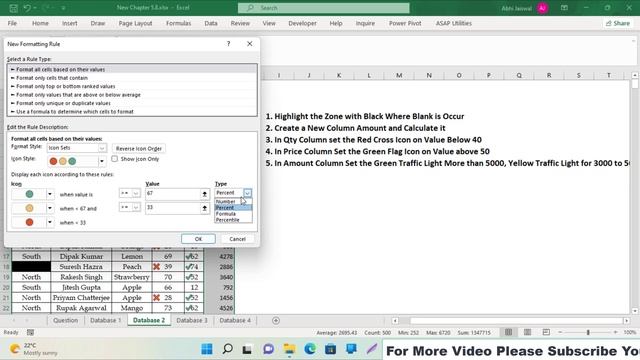Click the range selector icon for value 33
Image resolution: width=640 pixels, height=360 pixels.
click(204, 208)
